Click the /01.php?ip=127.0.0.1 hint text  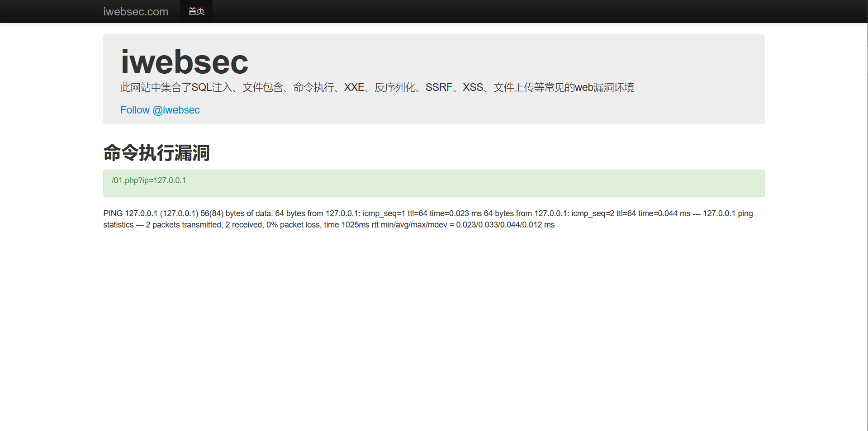[x=149, y=180]
